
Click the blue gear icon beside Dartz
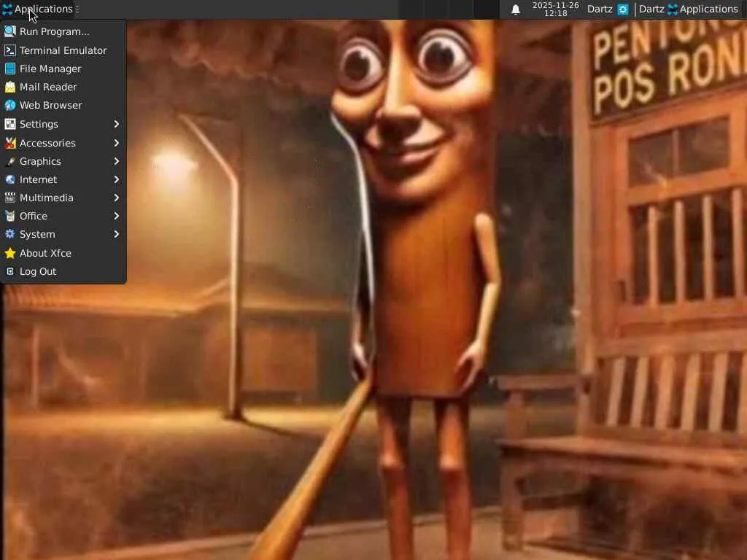(x=623, y=9)
